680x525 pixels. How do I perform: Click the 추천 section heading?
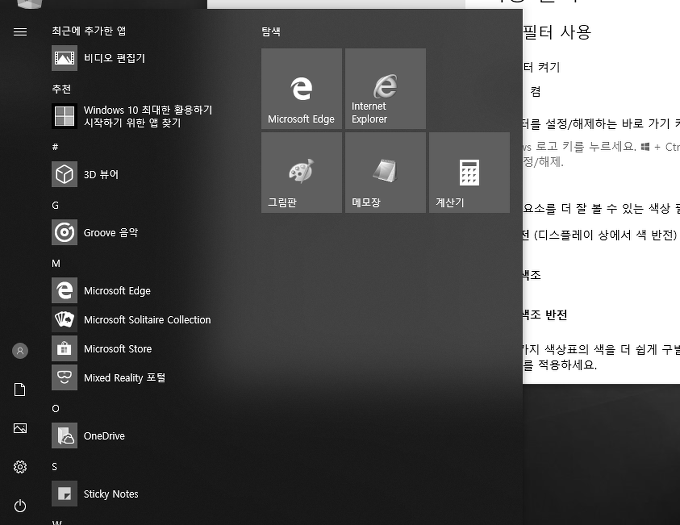[61, 89]
